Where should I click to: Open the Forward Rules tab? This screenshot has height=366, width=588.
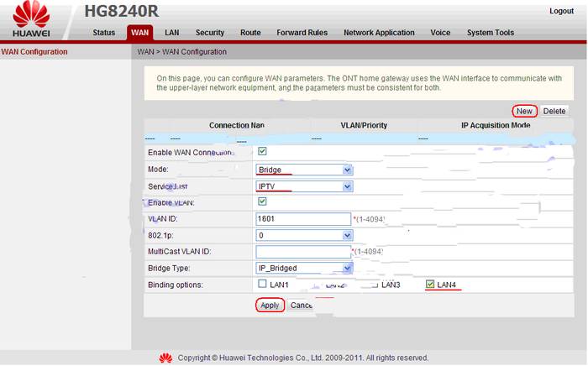302,33
